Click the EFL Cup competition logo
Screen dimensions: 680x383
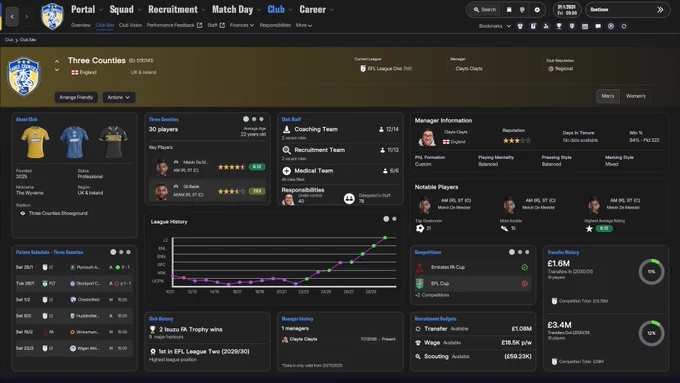[x=419, y=283]
